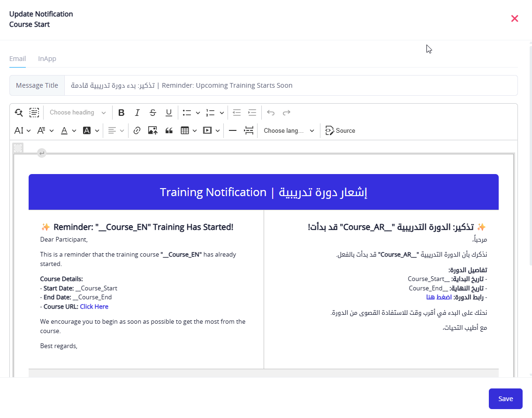
Task: Click into the Message Title field
Action: tap(291, 85)
